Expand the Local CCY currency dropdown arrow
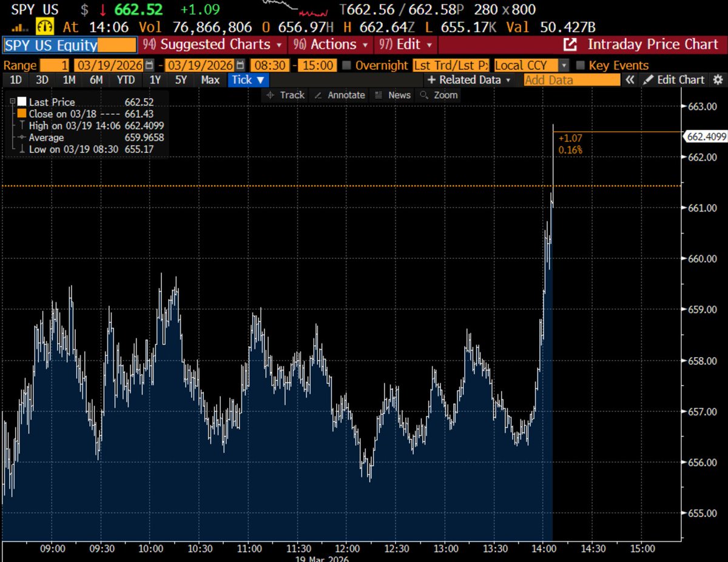 coord(564,65)
